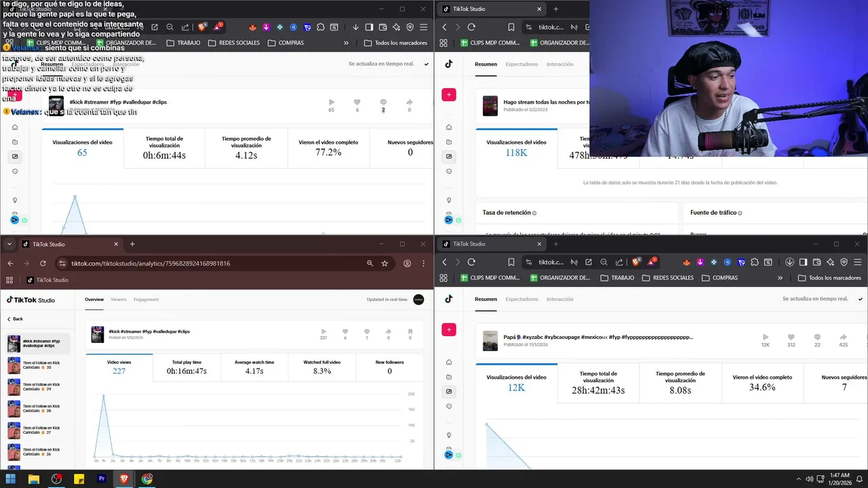Click bookmark icon in bottom-right Brave address bar
The height and width of the screenshot is (488, 868).
point(511,262)
